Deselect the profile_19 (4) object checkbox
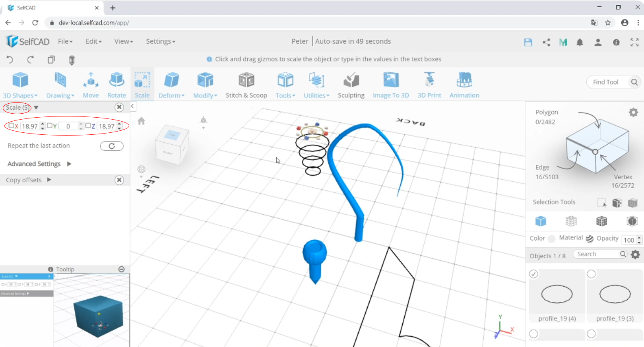This screenshot has height=347, width=644. [533, 274]
